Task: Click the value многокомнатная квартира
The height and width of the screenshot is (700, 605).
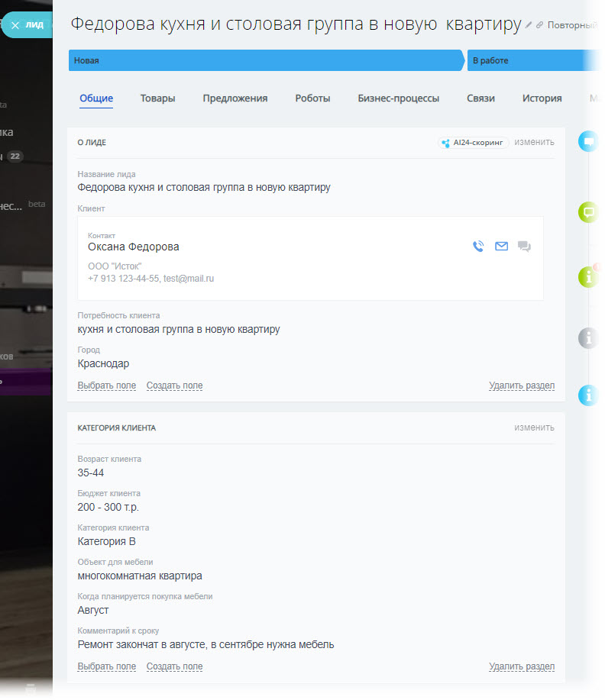Action: 140,576
